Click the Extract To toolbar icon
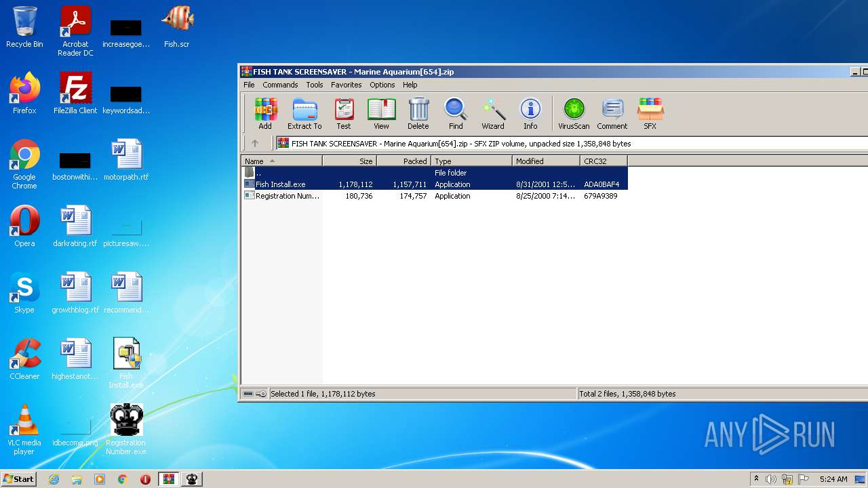The image size is (868, 488). point(304,114)
